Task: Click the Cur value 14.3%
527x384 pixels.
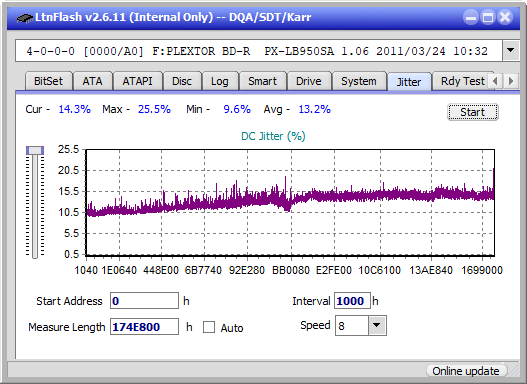Action: pos(75,109)
